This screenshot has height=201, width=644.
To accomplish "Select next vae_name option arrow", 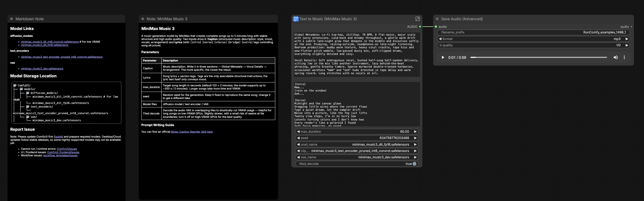I will point(415,157).
